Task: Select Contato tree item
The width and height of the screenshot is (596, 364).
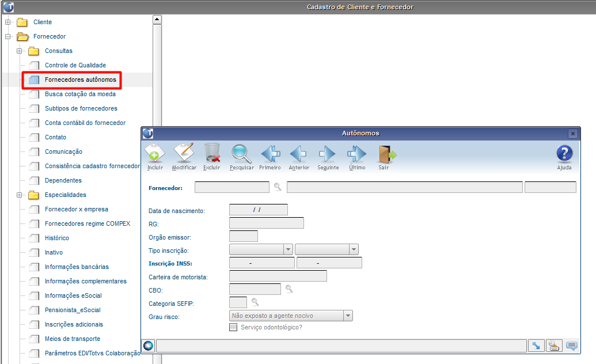Action: pos(55,137)
